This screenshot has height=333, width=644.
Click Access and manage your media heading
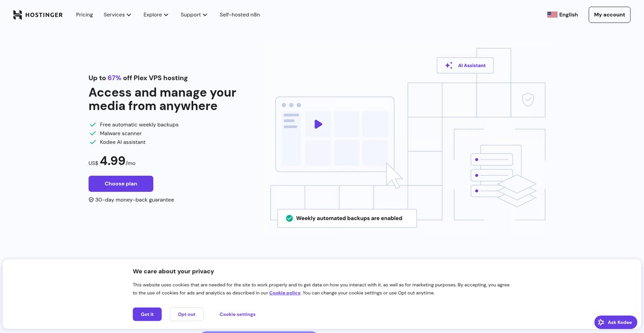pyautogui.click(x=162, y=99)
